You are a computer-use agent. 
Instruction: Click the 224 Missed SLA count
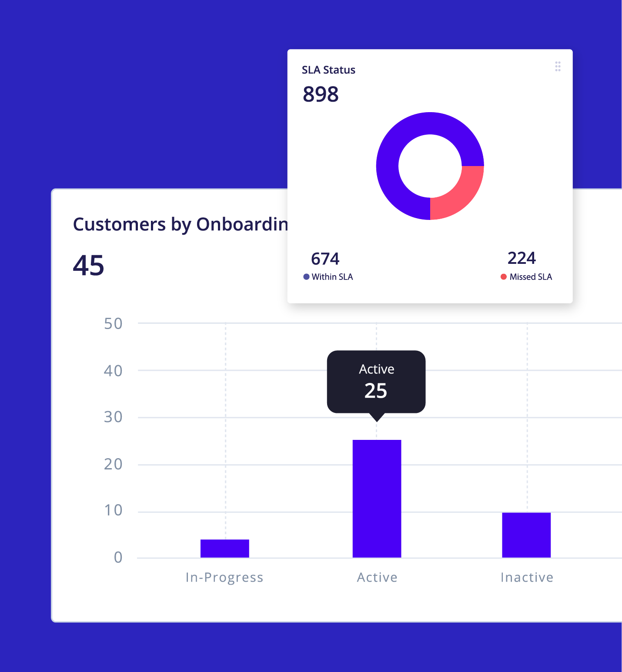click(x=522, y=258)
